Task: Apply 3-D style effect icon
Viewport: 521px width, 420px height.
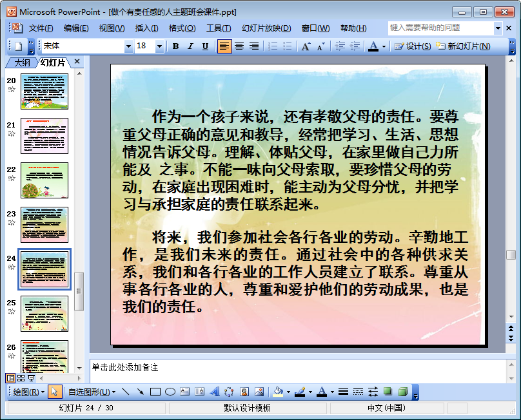Action: [402, 392]
